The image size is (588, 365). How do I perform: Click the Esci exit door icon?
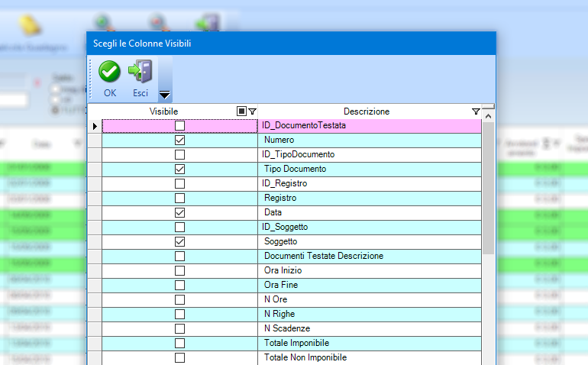coord(141,72)
